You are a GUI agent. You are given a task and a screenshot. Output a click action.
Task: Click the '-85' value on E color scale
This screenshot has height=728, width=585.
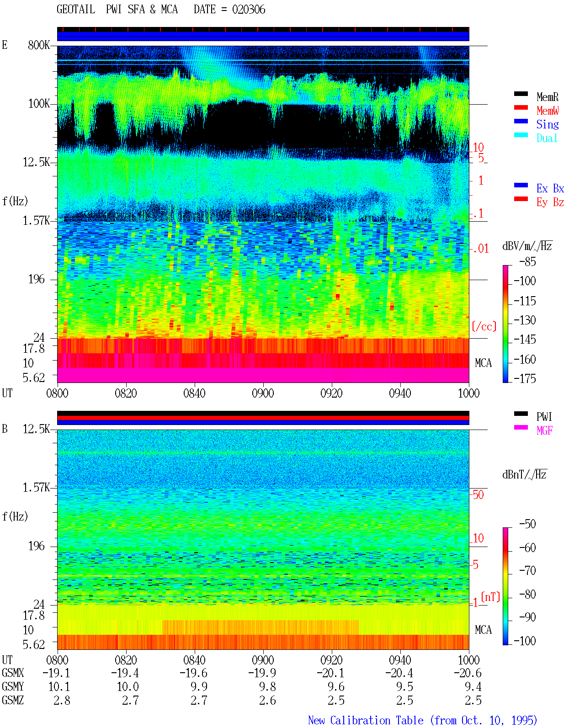527,262
